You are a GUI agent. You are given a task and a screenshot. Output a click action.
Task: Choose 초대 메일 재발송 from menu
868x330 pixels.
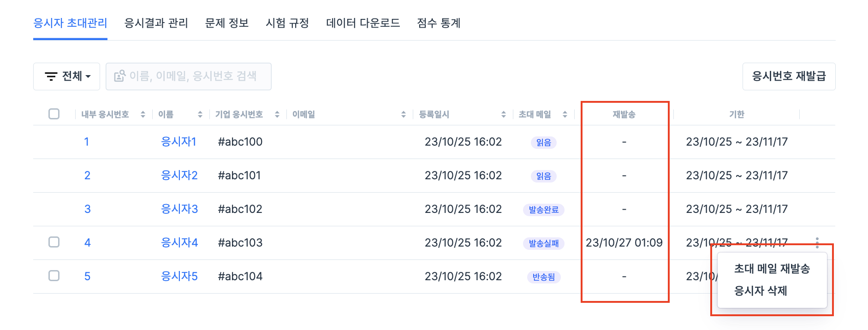(x=772, y=269)
